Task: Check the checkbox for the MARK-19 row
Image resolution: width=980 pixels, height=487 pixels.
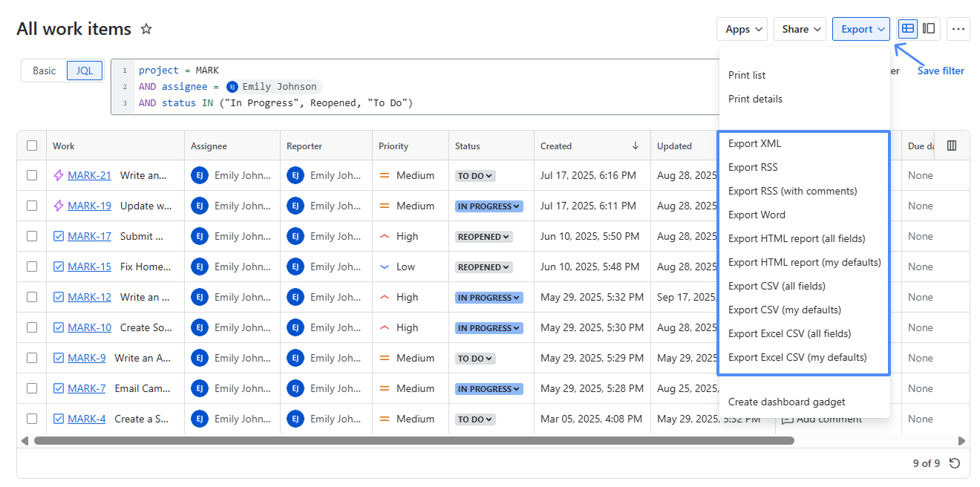Action: click(x=31, y=205)
